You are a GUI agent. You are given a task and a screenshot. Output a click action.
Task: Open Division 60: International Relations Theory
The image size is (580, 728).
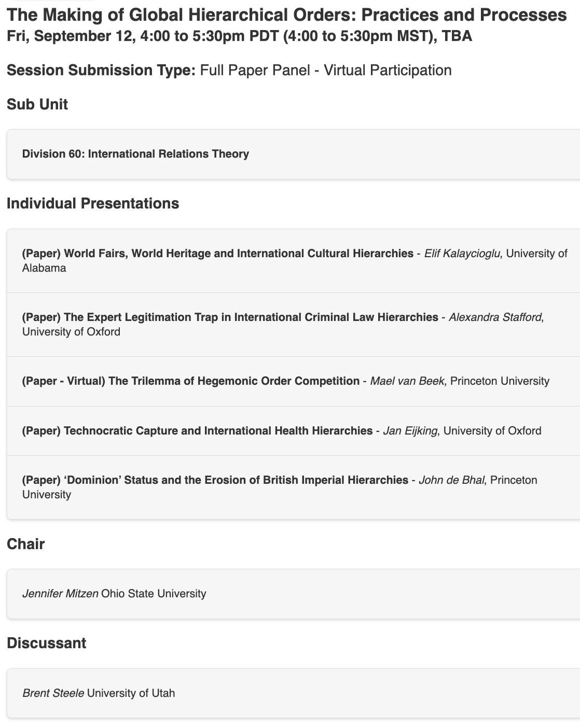point(135,154)
